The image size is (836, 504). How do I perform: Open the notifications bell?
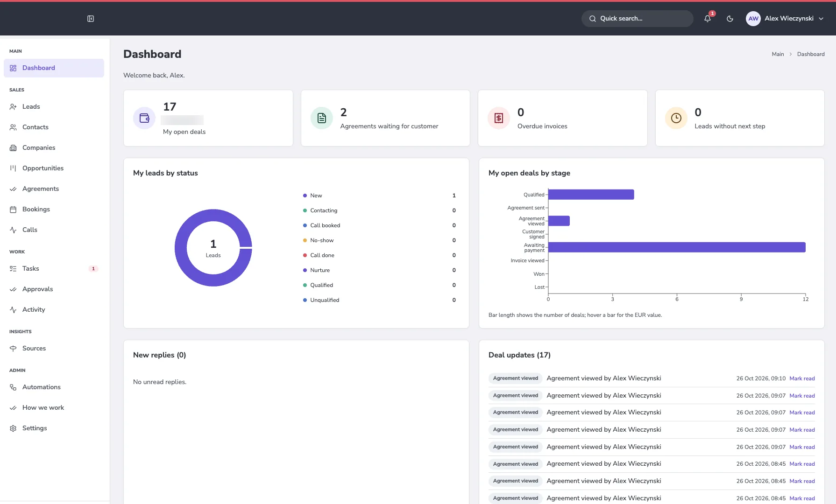point(708,19)
